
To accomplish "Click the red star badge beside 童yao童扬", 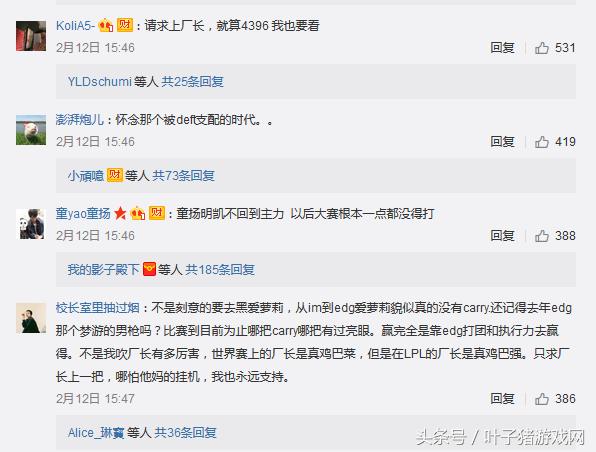I will [120, 213].
